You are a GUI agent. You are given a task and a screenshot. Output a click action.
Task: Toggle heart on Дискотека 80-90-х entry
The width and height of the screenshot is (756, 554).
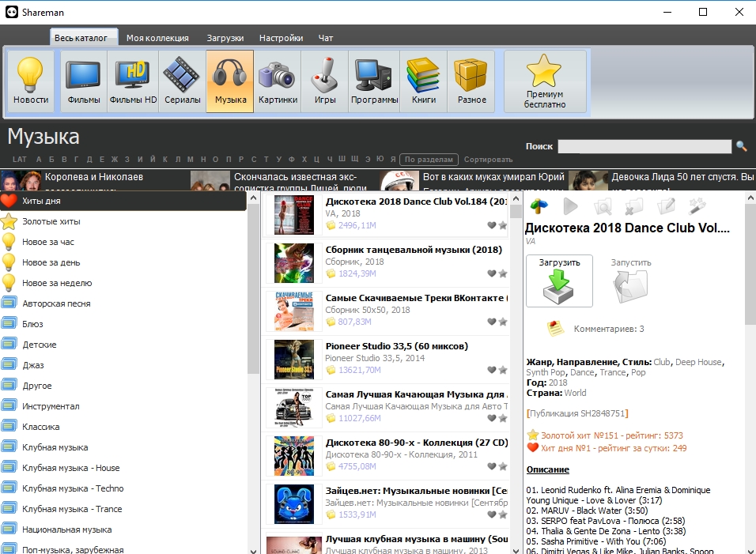(491, 465)
